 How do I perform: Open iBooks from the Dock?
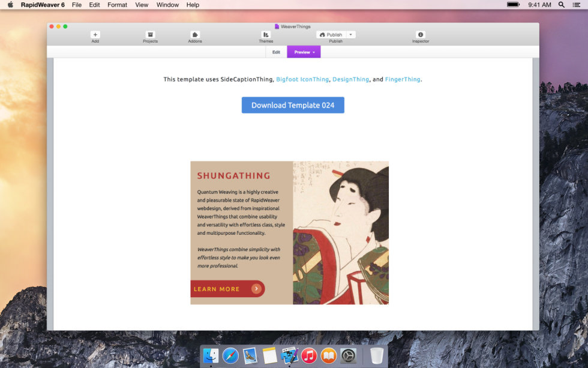tap(329, 355)
